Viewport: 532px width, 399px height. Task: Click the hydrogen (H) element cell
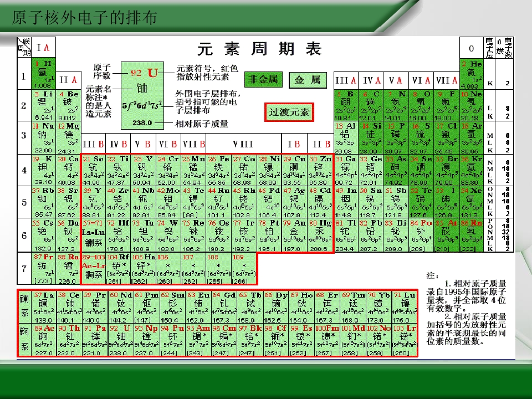pyautogui.click(x=43, y=74)
